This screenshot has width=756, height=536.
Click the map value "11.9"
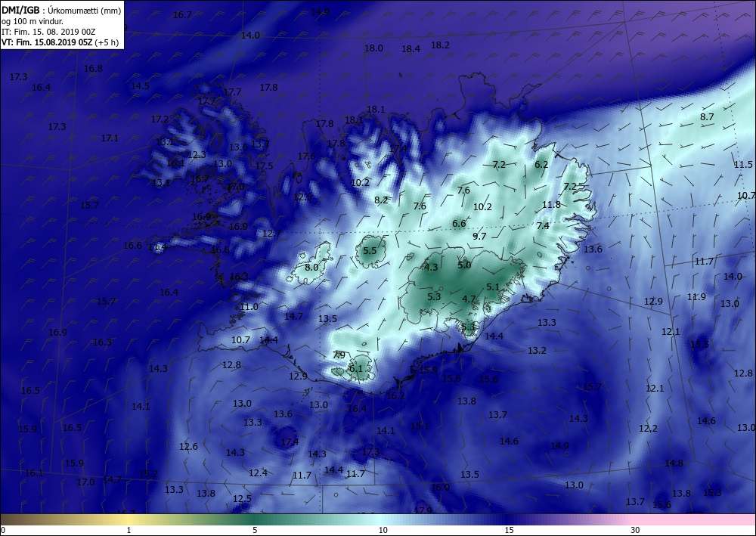point(696,296)
